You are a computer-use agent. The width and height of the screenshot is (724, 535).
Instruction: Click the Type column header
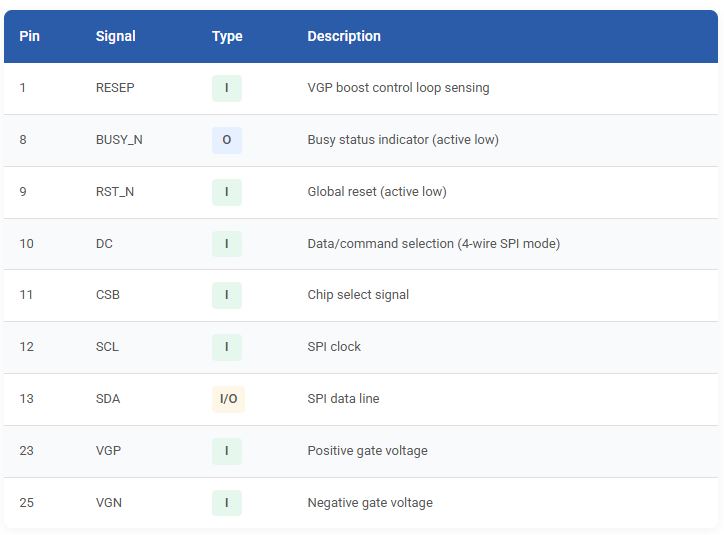[x=227, y=36]
